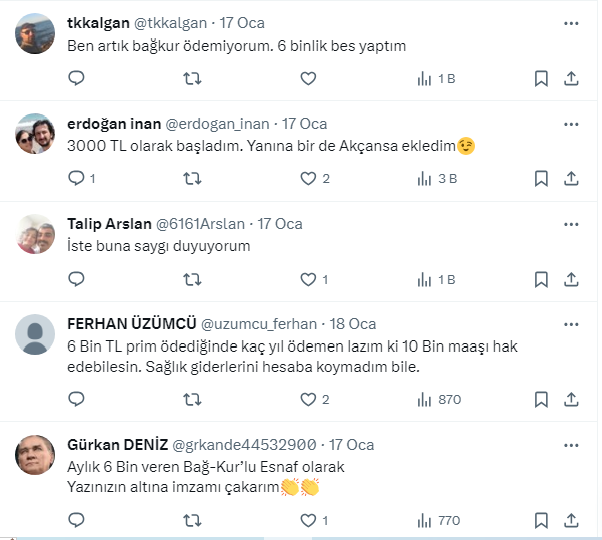Open @uzumcu_ferhan handle link
Image resolution: width=602 pixels, height=540 pixels.
pyautogui.click(x=259, y=324)
